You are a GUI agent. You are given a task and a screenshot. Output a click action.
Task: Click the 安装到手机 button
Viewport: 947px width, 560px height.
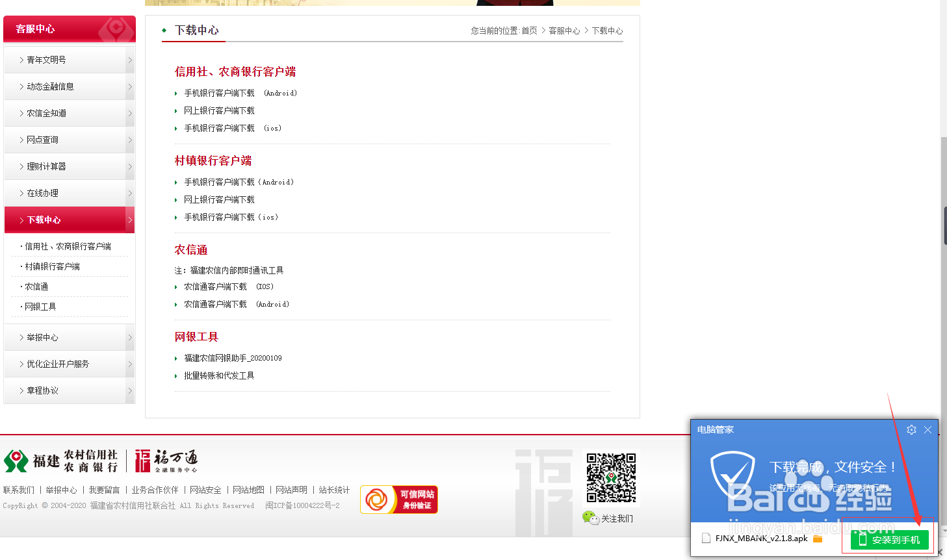[890, 540]
